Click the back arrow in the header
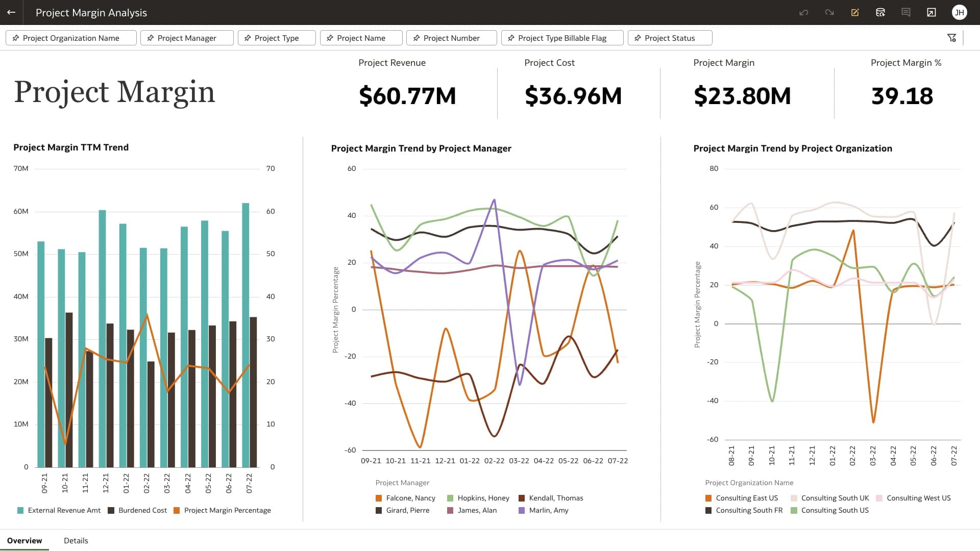The image size is (980, 551). 11,12
